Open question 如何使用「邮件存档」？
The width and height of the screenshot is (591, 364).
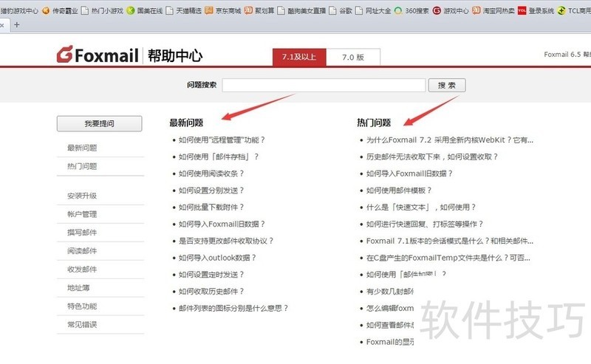coord(219,157)
